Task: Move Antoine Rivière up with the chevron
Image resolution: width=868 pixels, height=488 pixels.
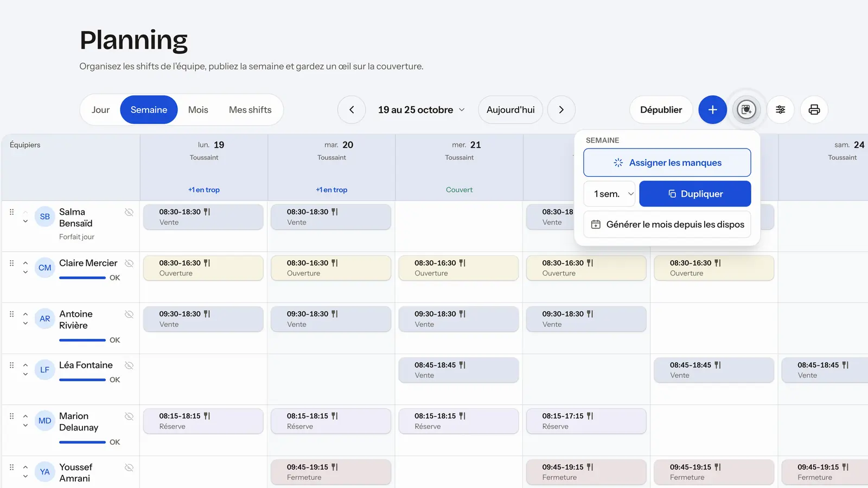Action: pyautogui.click(x=25, y=314)
